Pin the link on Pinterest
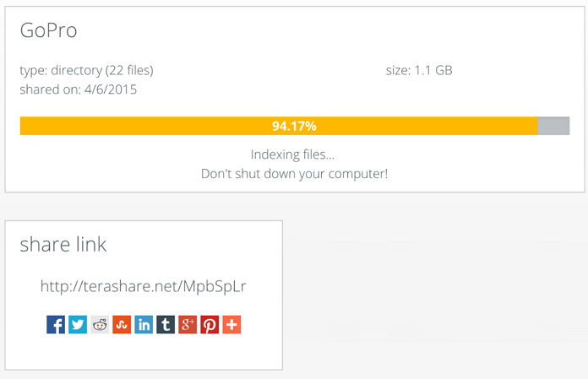This screenshot has height=379, width=588. 210,324
